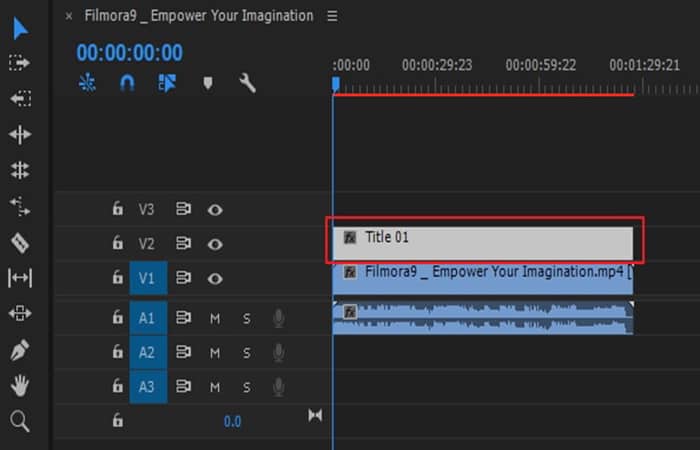700x450 pixels.
Task: Open Timeline Display Settings wrench
Action: pyautogui.click(x=247, y=83)
